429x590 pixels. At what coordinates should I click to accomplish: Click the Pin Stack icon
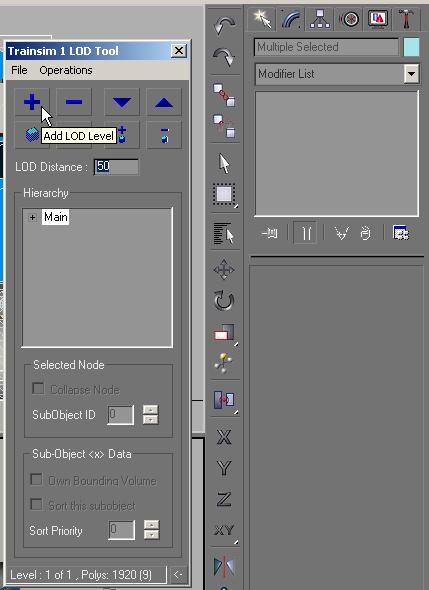pos(269,233)
